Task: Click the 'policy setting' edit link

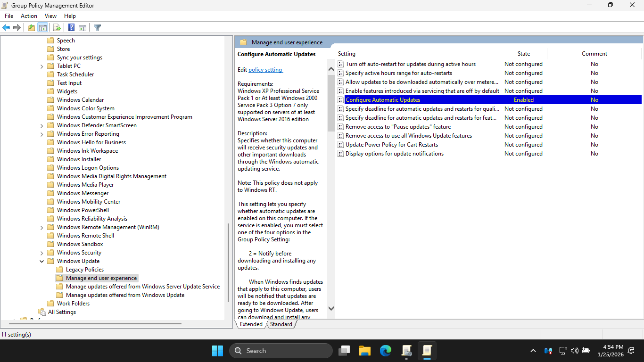Action: (x=265, y=70)
